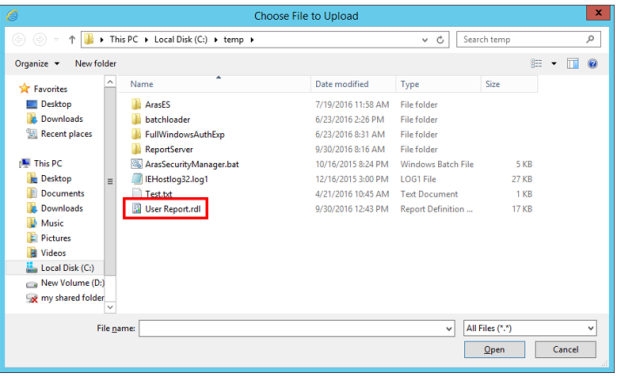Sort files by Type column
This screenshot has height=377, width=617.
tap(439, 84)
